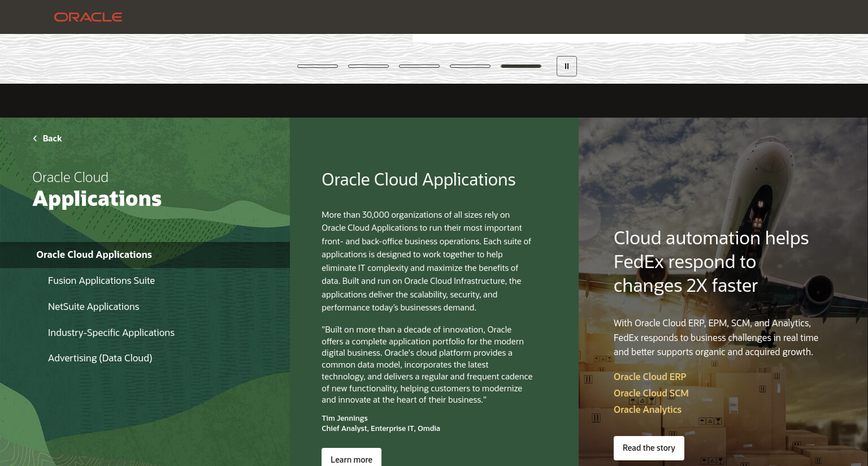Open Fusion Applications Suite
The width and height of the screenshot is (868, 466).
coord(101,281)
